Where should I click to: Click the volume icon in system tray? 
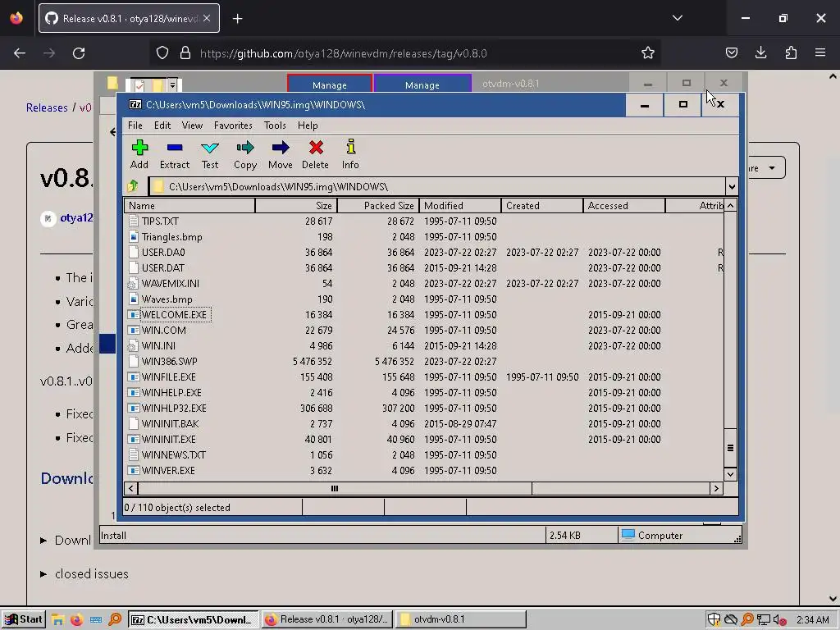(x=779, y=620)
